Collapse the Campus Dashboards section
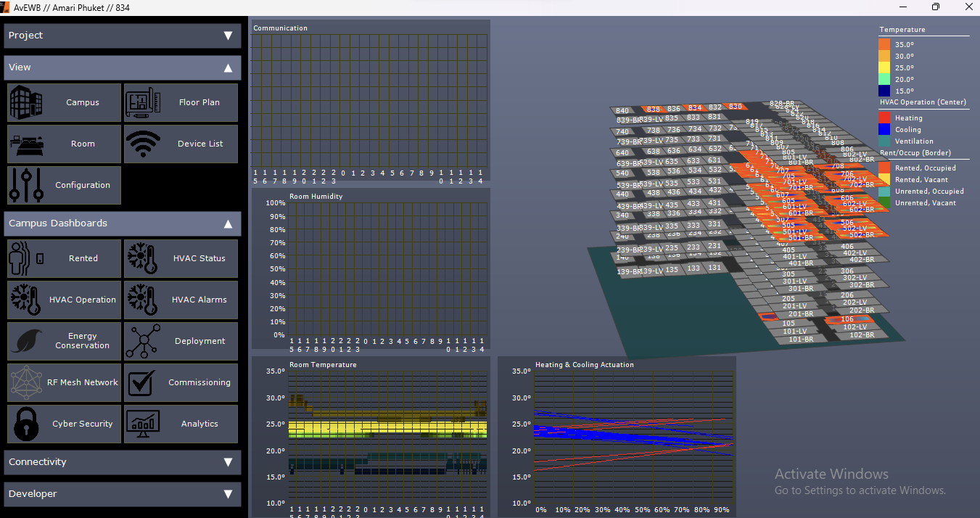The height and width of the screenshot is (518, 980). (x=228, y=223)
